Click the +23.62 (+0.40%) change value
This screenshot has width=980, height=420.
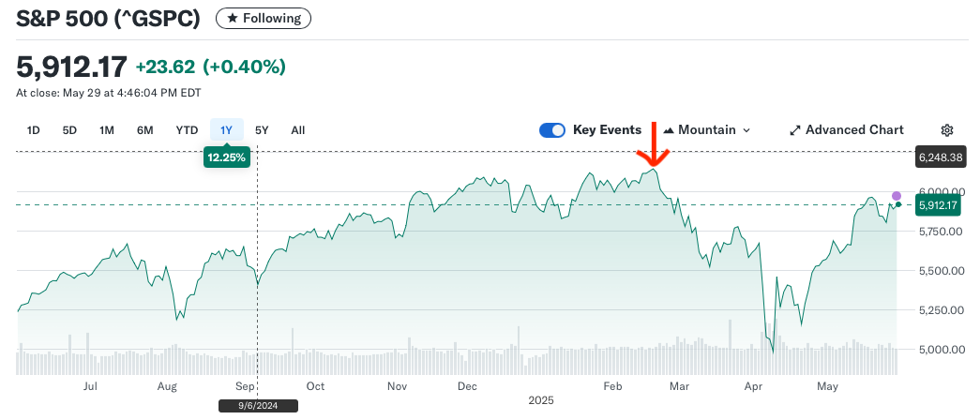tap(211, 67)
